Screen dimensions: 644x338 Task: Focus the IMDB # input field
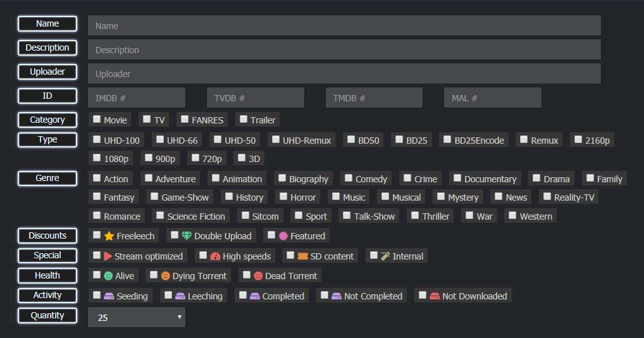tap(137, 98)
